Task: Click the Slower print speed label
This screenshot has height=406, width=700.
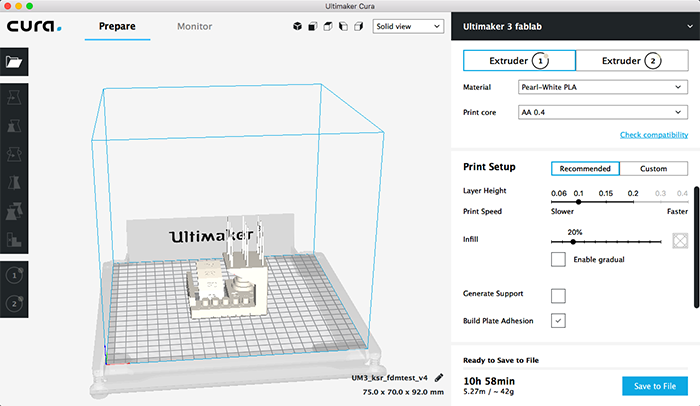Action: tap(562, 211)
